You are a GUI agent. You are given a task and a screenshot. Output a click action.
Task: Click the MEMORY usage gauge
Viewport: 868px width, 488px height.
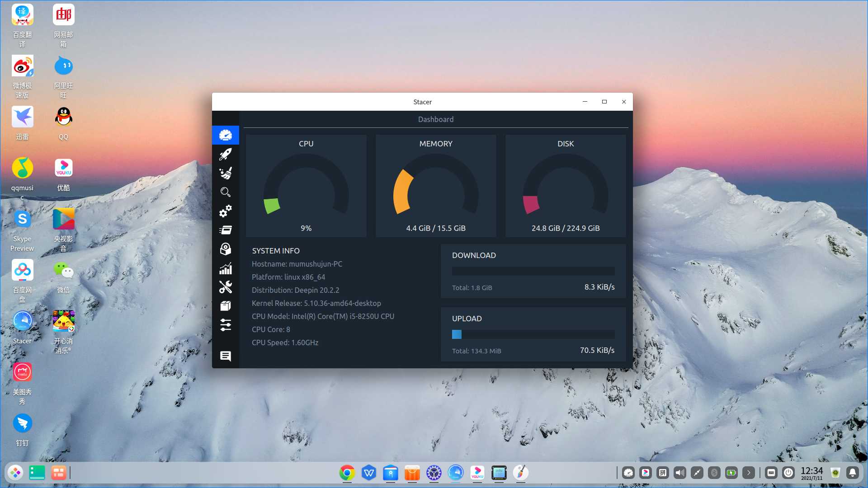[435, 185]
